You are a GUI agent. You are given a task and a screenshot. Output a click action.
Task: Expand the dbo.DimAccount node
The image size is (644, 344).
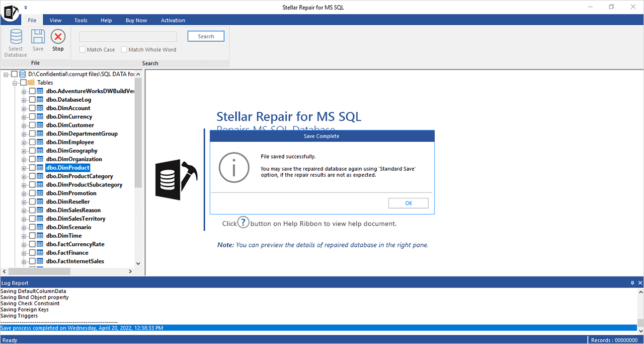(x=24, y=108)
